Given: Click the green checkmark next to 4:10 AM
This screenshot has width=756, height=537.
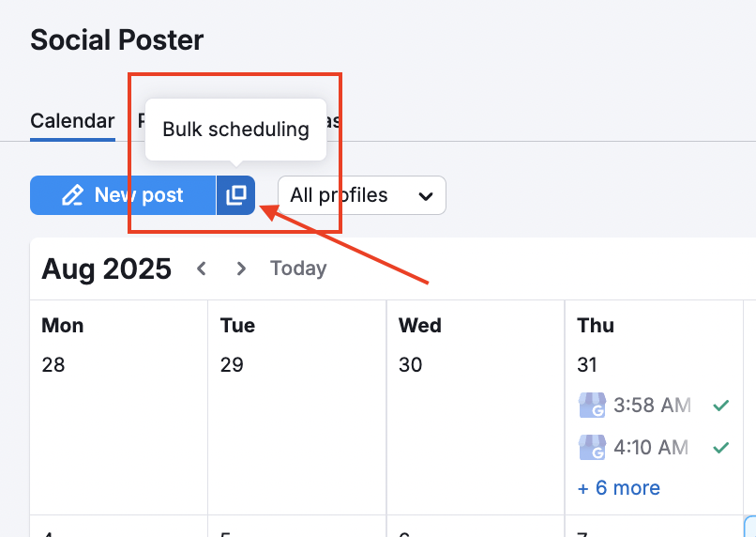Looking at the screenshot, I should pyautogui.click(x=720, y=447).
